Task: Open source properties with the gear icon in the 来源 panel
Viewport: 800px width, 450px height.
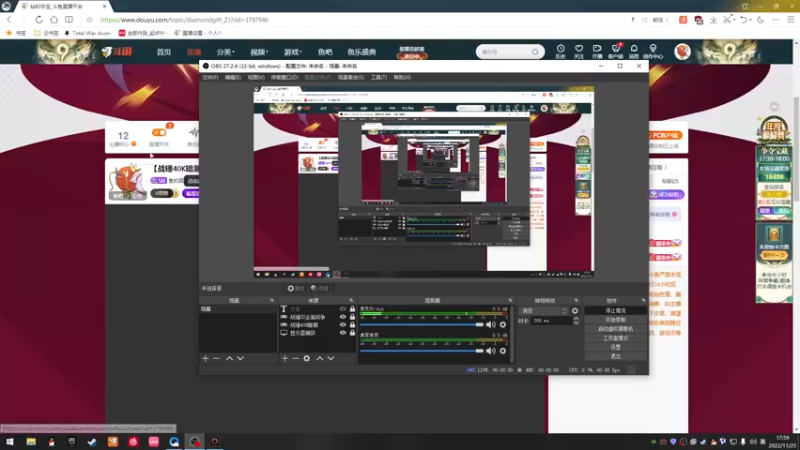Action: click(x=307, y=359)
